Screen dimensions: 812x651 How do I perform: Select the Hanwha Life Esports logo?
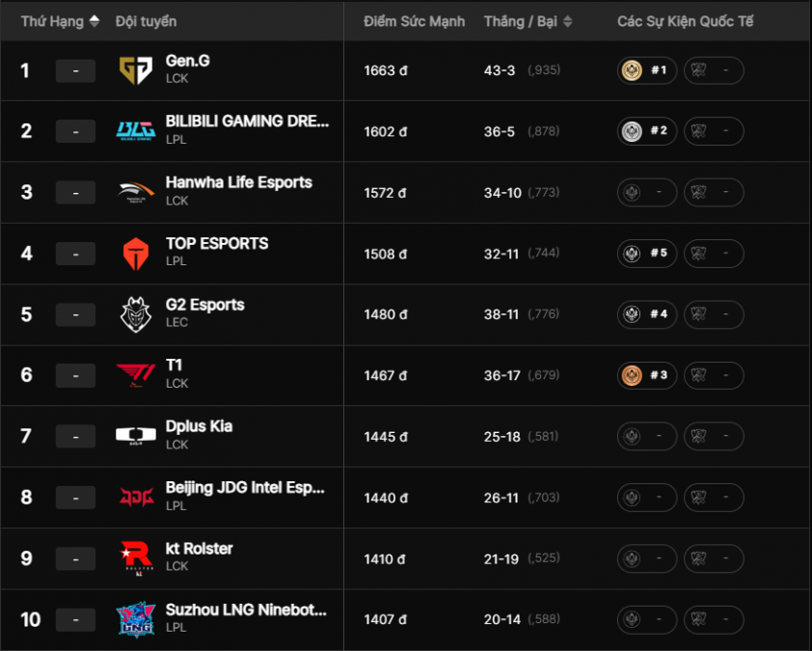[136, 192]
